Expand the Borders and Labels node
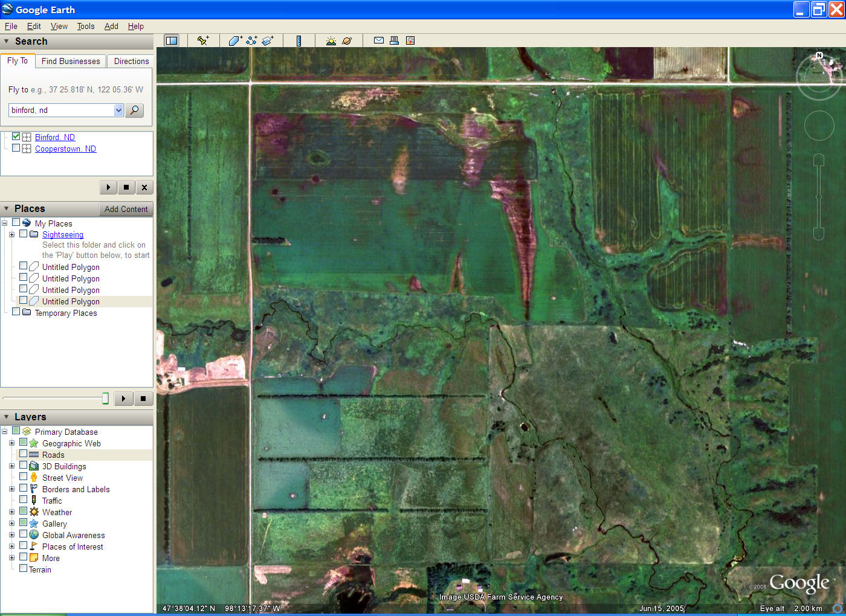 click(12, 489)
